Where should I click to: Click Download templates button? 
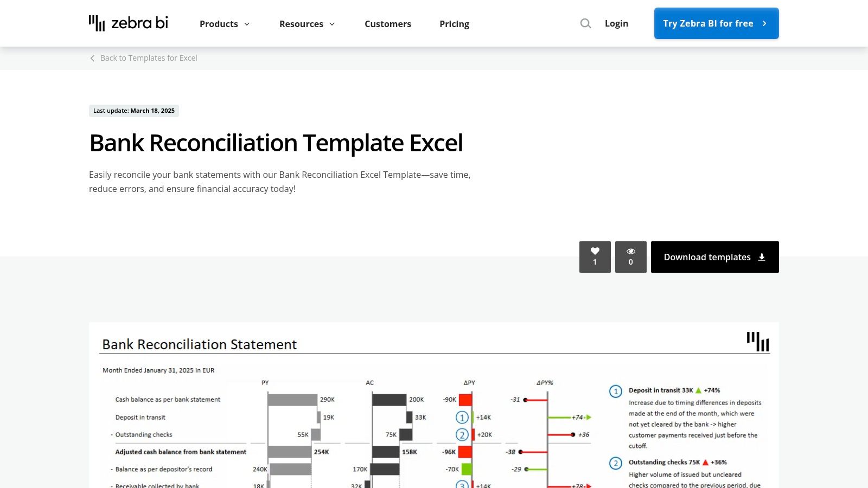click(714, 257)
